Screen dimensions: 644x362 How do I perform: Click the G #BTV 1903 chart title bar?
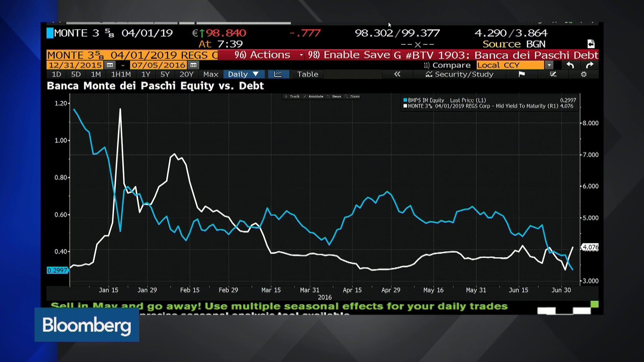495,55
